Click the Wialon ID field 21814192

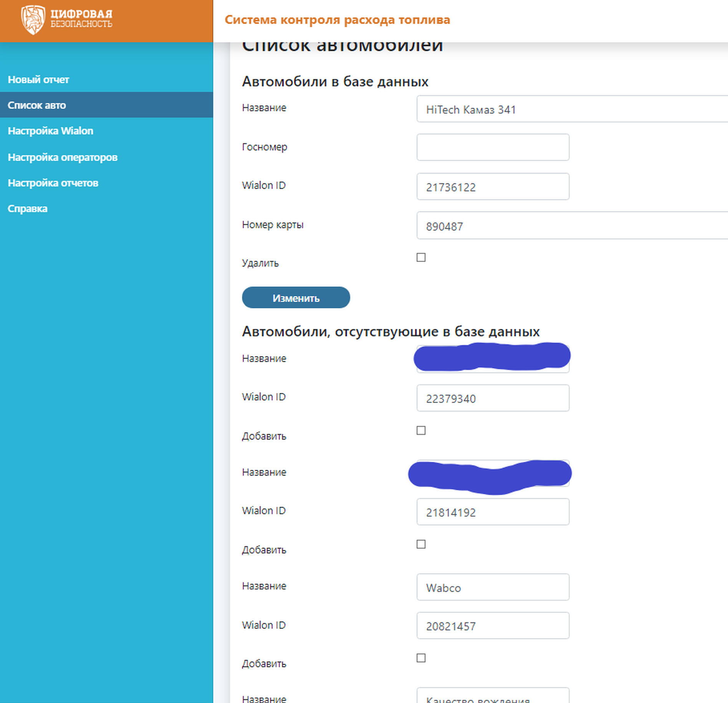pos(493,512)
